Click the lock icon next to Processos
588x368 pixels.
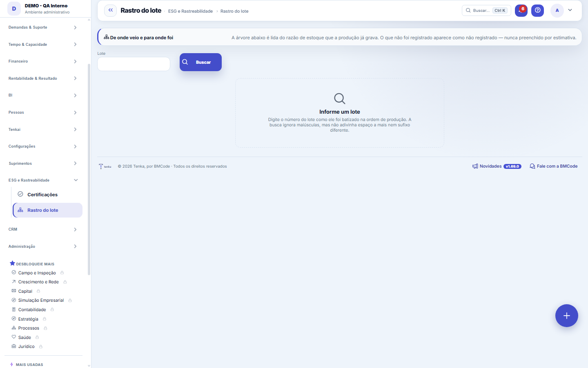(x=45, y=328)
